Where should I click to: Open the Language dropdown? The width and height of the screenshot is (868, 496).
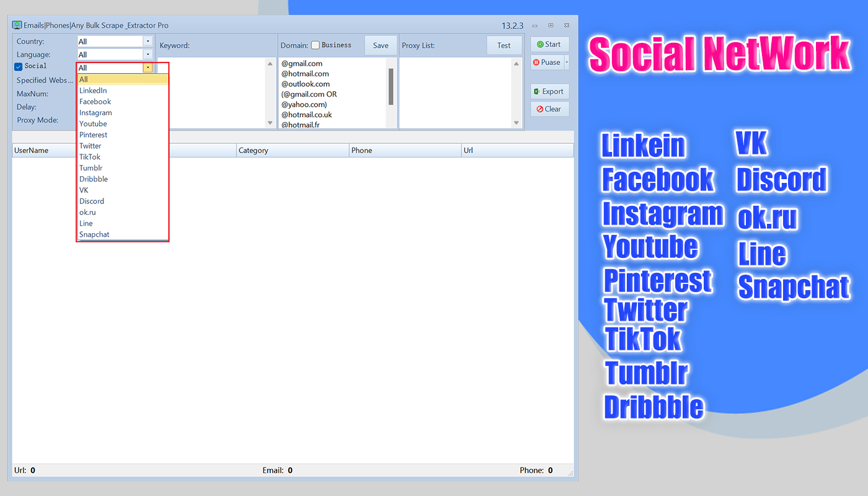(148, 55)
